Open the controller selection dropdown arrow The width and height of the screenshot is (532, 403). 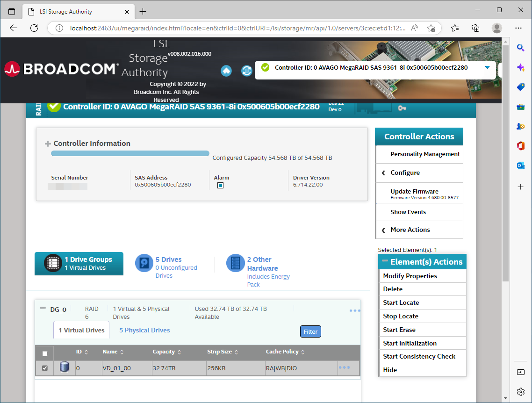[x=487, y=67]
